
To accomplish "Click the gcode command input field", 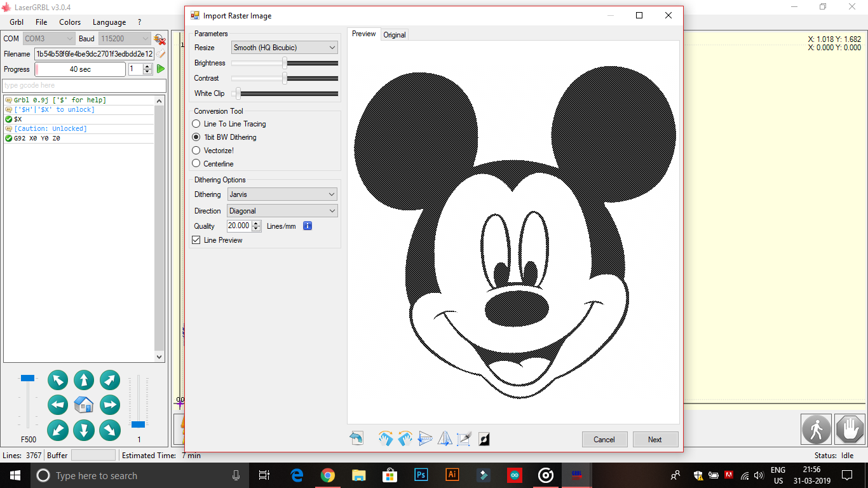I will point(83,85).
